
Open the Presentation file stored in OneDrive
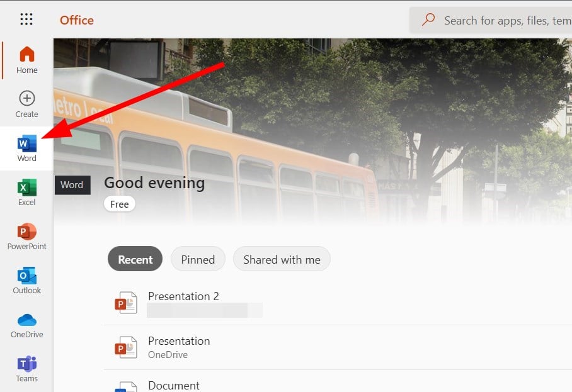click(x=338, y=347)
